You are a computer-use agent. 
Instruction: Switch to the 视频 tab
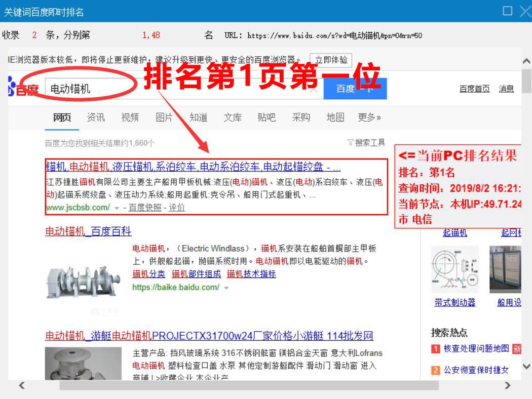point(129,117)
